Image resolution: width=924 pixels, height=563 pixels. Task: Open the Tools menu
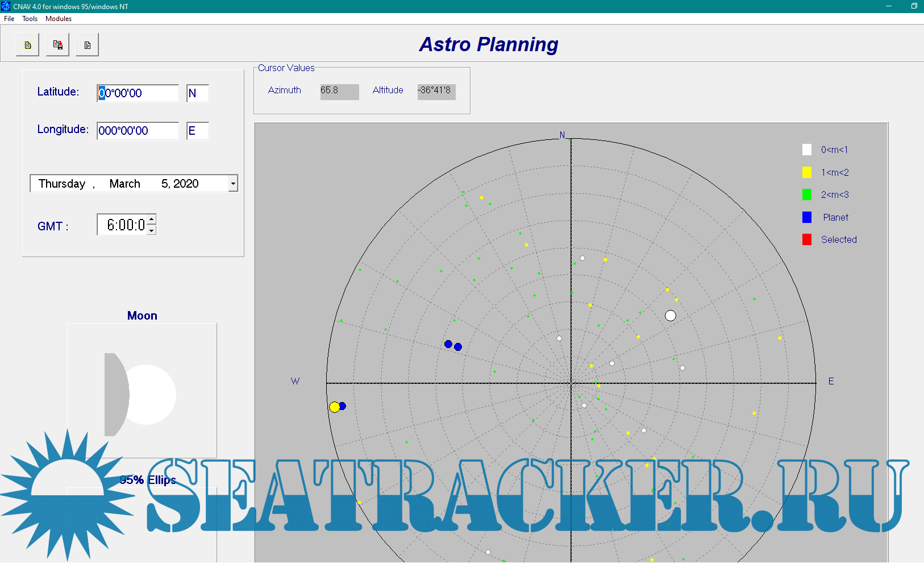click(x=30, y=19)
